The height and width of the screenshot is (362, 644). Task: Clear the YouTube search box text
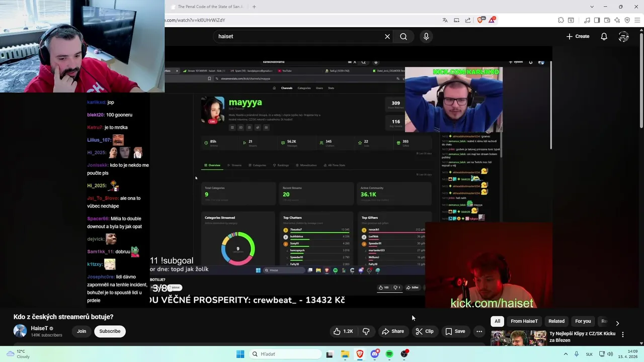387,36
